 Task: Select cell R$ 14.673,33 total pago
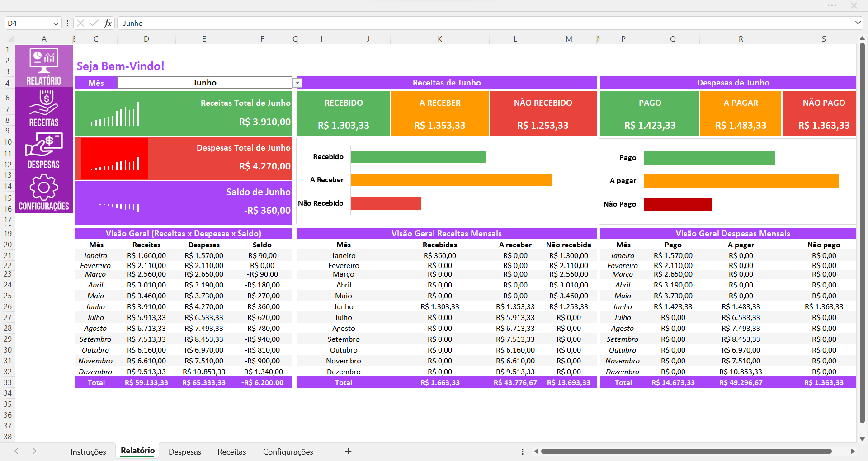click(673, 382)
